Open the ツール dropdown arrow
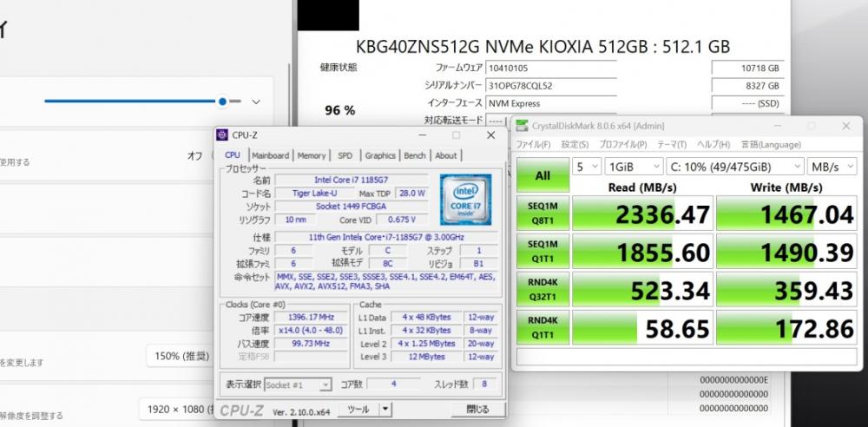The image size is (868, 427). click(x=385, y=410)
